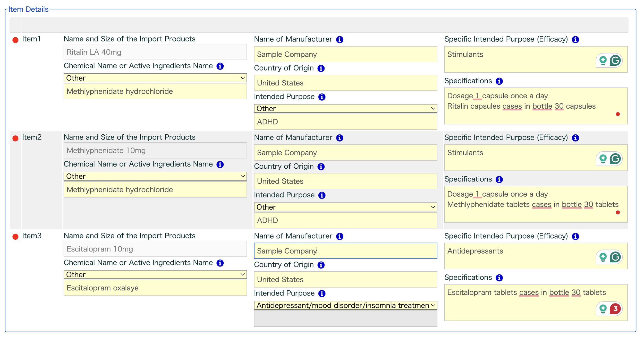The width and height of the screenshot is (644, 338).
Task: Click lightbulb icon in Item3 Antidepressants field
Action: point(603,257)
